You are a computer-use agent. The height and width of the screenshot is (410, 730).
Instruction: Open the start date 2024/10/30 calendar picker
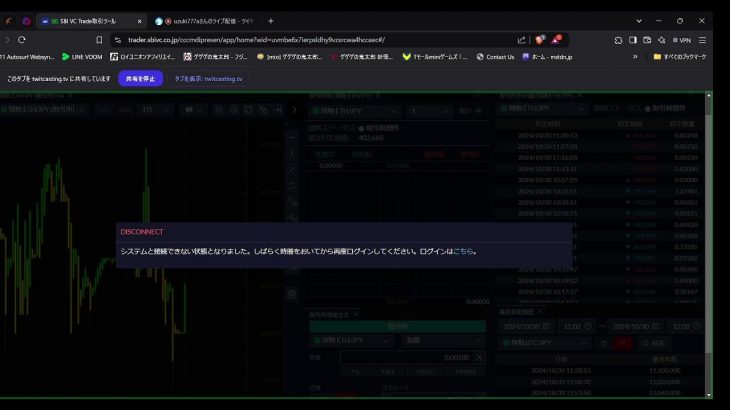tap(526, 326)
